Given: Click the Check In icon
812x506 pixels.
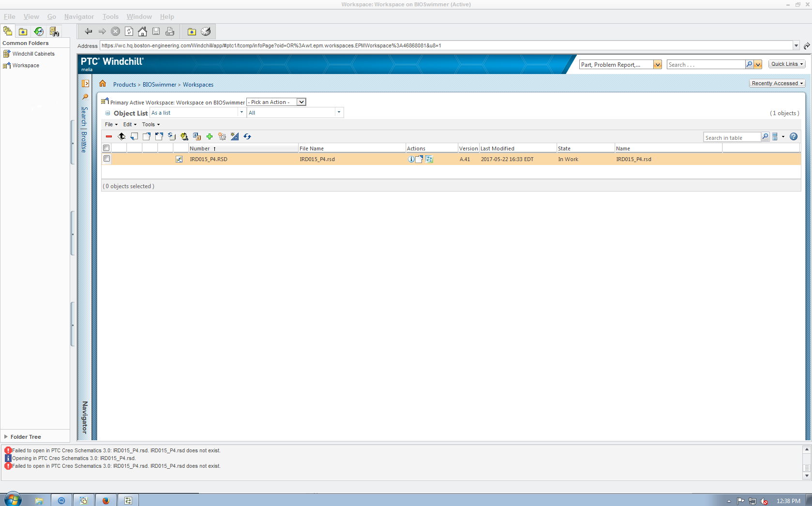Looking at the screenshot, I should tap(134, 136).
